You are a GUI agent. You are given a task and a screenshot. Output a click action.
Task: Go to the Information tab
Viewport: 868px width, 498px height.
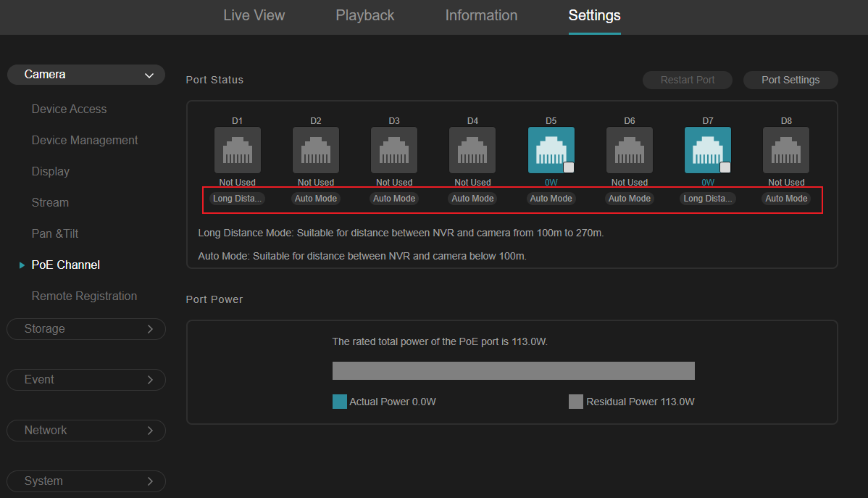click(x=481, y=15)
